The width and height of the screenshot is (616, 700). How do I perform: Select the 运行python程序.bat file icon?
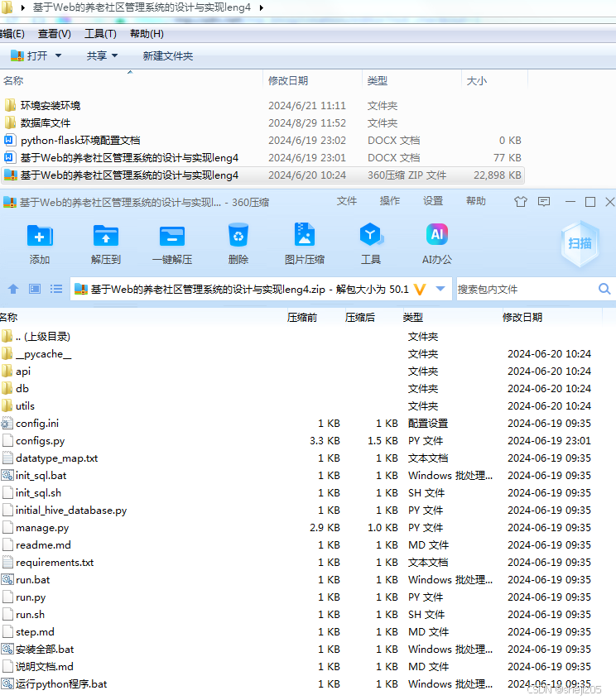tap(7, 684)
